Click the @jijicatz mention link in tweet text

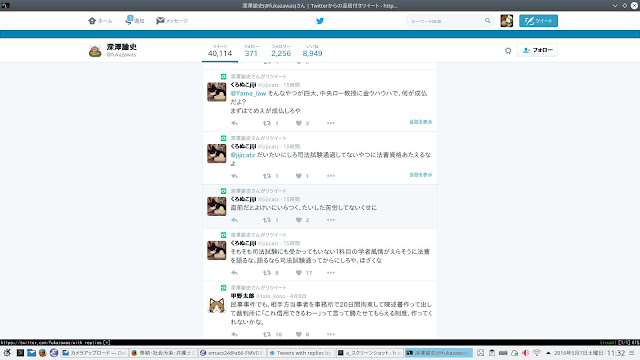pyautogui.click(x=243, y=155)
